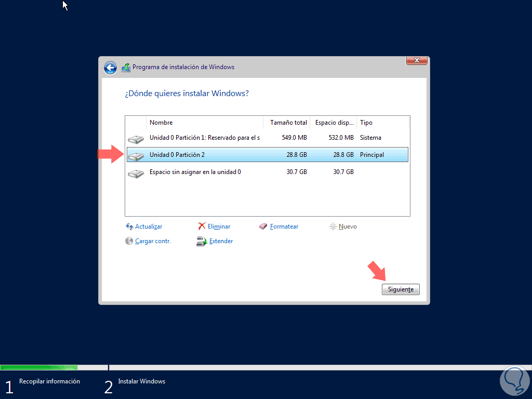This screenshot has height=399, width=532.
Task: Click the 30.7 GB total size of unassigned space
Action: (x=297, y=172)
